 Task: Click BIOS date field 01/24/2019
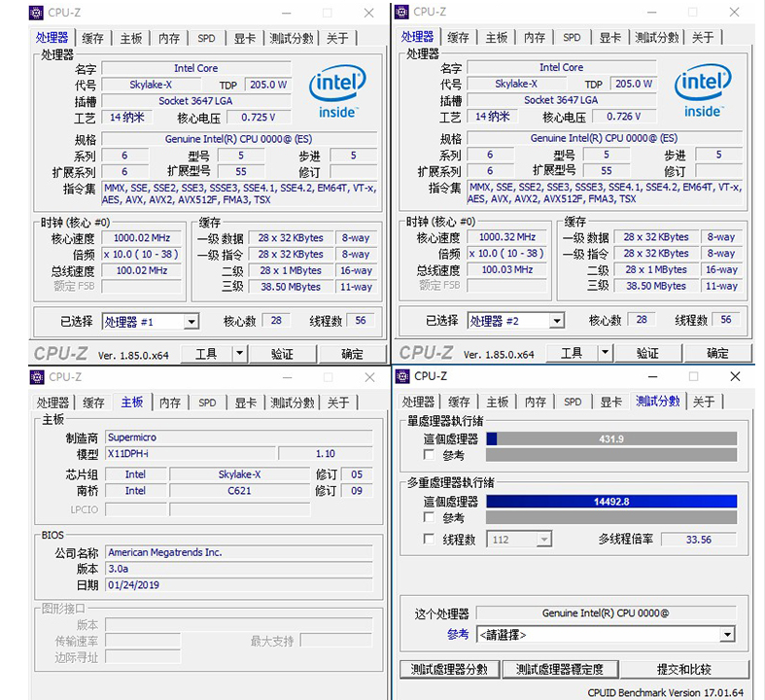[x=239, y=584]
